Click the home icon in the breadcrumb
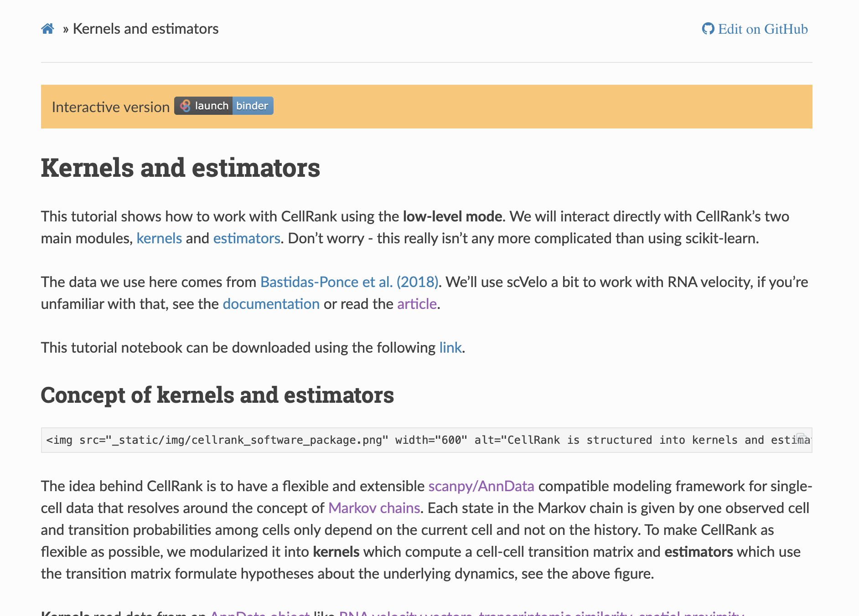859x616 pixels. tap(47, 28)
